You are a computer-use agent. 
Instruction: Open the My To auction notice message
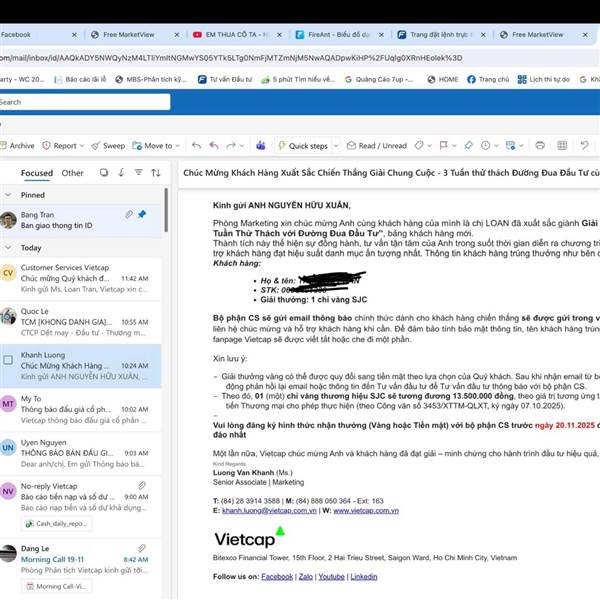80,409
